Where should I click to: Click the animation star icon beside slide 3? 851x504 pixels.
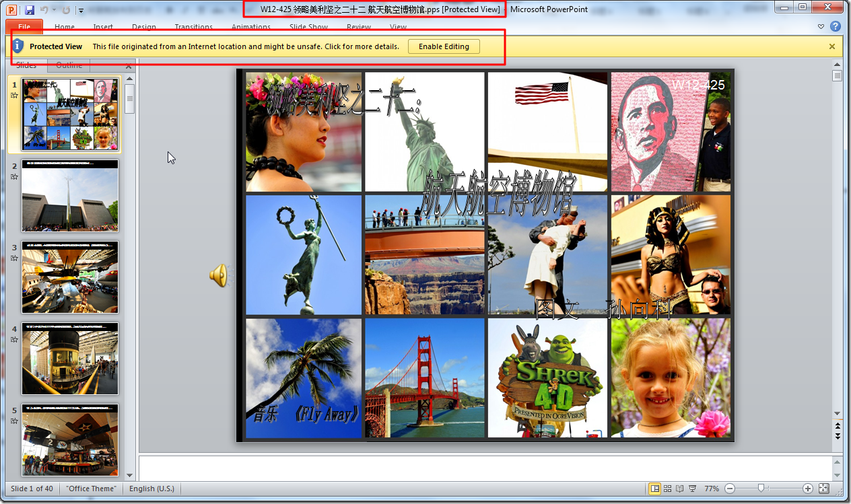click(14, 258)
